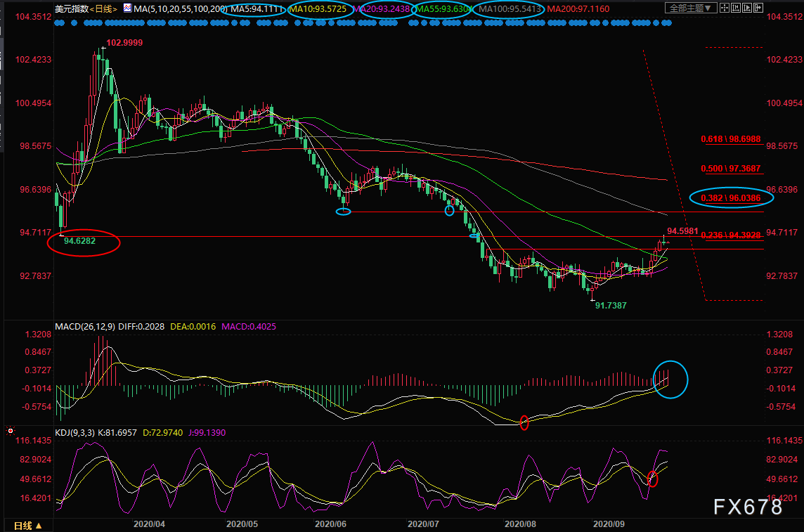804x532 pixels.
Task: Open the 全部主题 dropdown
Action: tap(689, 8)
